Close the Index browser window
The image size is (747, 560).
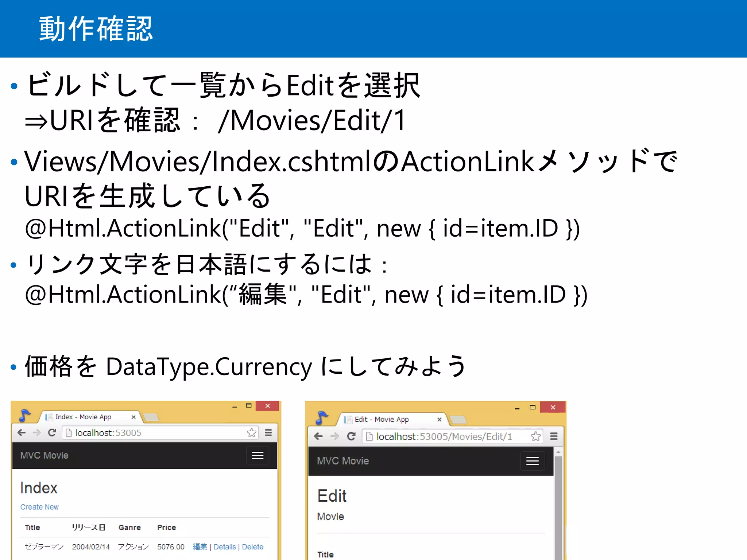(267, 406)
